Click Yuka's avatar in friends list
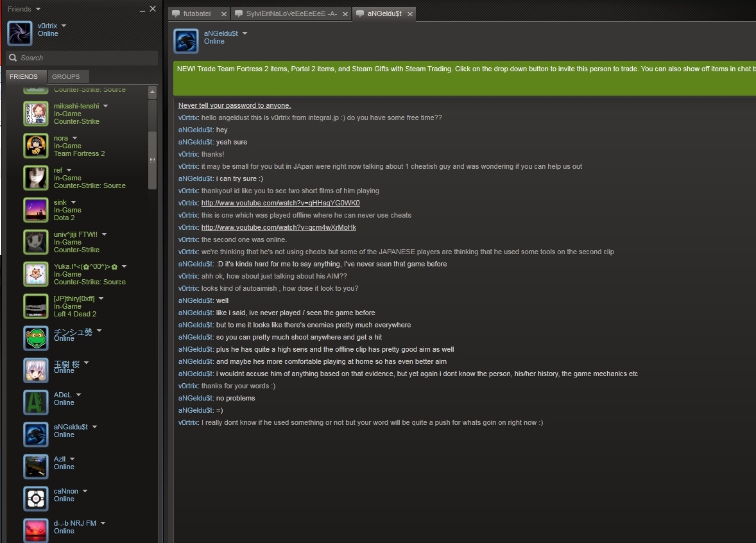756x543 pixels. (36, 274)
